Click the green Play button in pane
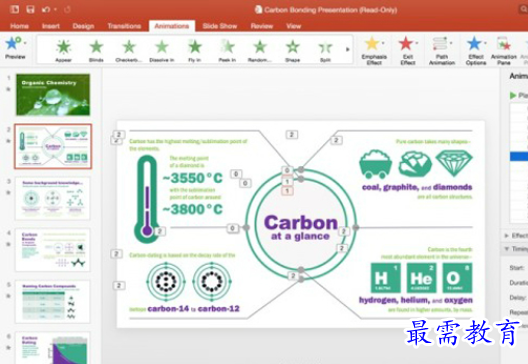The width and height of the screenshot is (528, 364). click(x=513, y=96)
